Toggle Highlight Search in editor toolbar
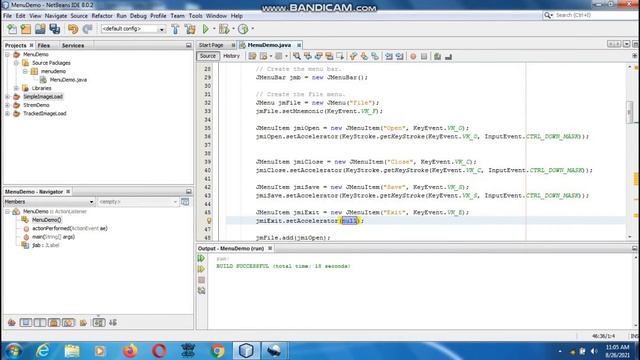This screenshot has height=360, width=640. click(329, 56)
